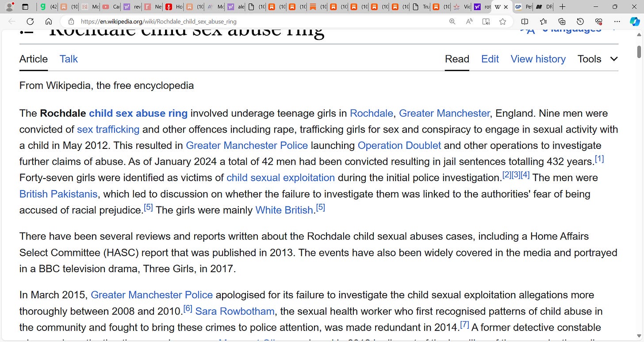Open the Collections icon

(562, 21)
